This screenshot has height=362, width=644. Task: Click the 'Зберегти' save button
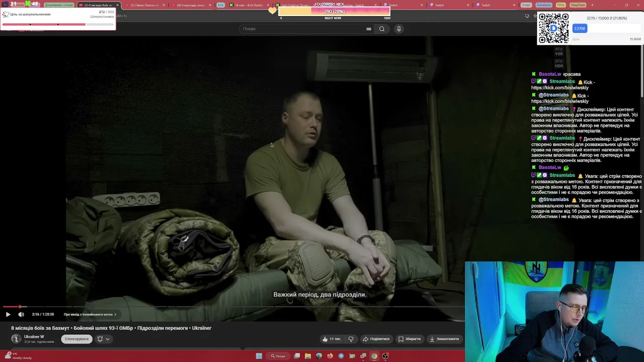410,339
